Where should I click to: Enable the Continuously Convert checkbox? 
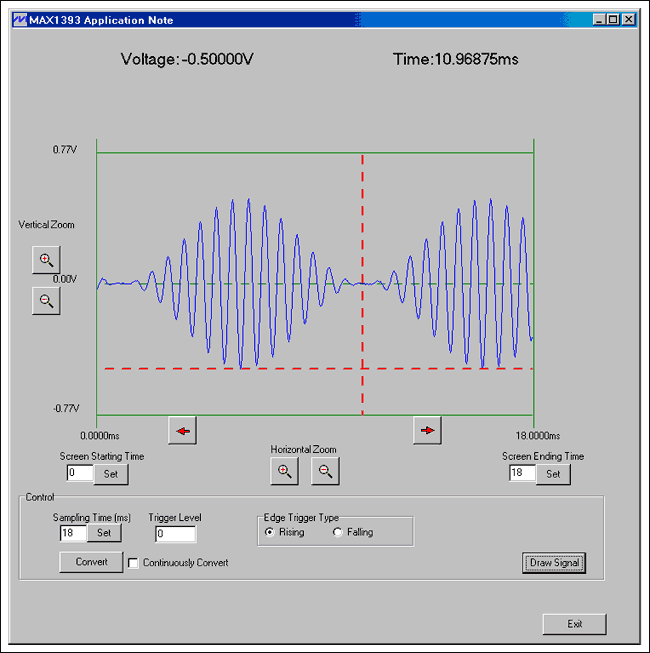point(134,563)
